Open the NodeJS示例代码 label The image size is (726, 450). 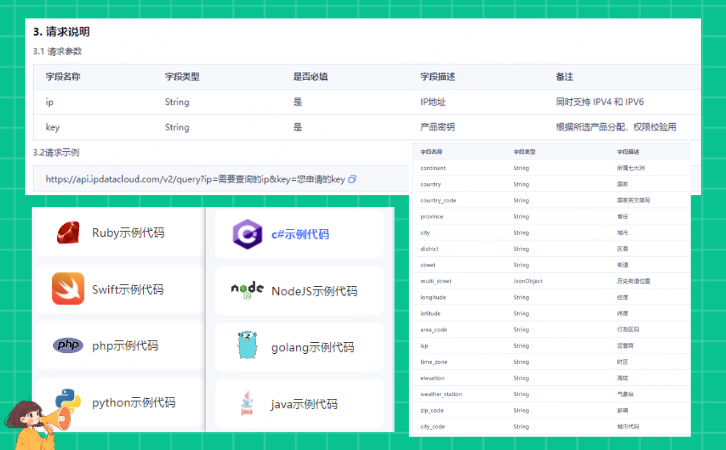click(x=314, y=291)
